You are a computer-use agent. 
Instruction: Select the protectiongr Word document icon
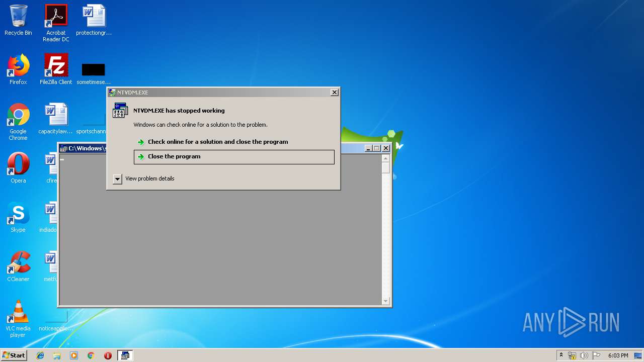tap(94, 20)
